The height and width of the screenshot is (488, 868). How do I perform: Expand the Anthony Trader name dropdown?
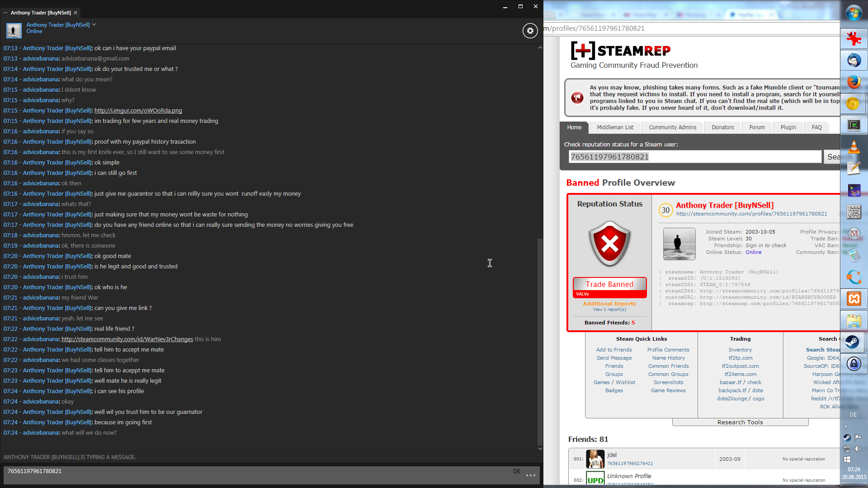point(94,25)
